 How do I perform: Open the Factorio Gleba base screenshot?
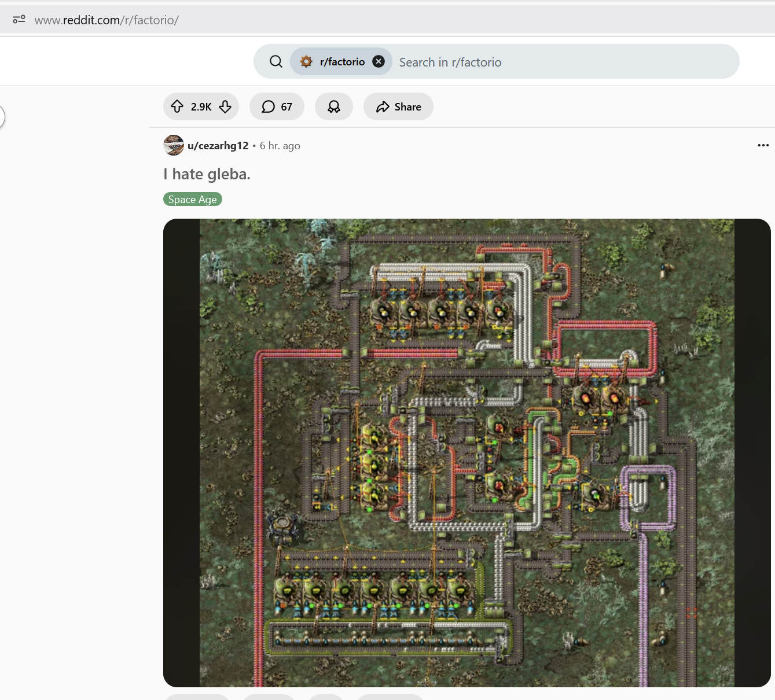pyautogui.click(x=467, y=453)
